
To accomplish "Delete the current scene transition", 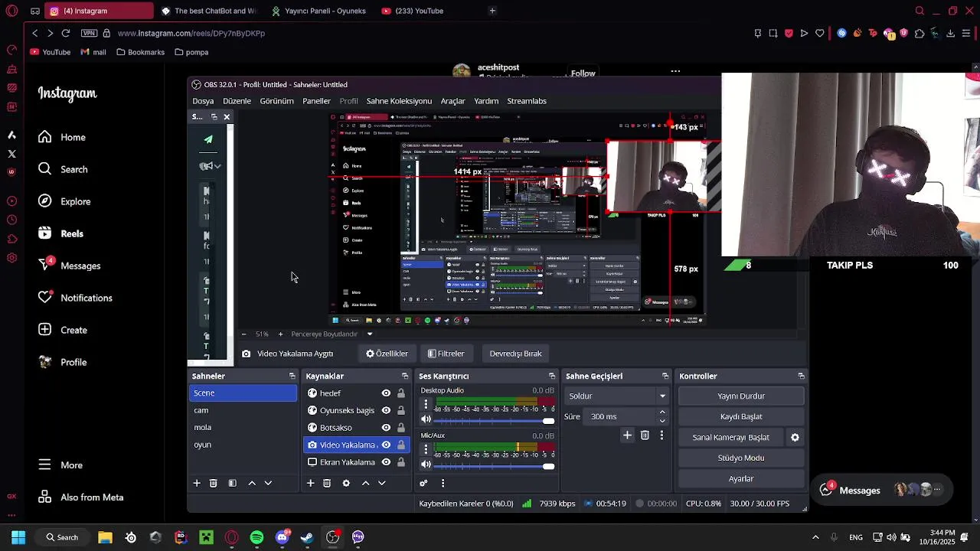I will pyautogui.click(x=645, y=435).
